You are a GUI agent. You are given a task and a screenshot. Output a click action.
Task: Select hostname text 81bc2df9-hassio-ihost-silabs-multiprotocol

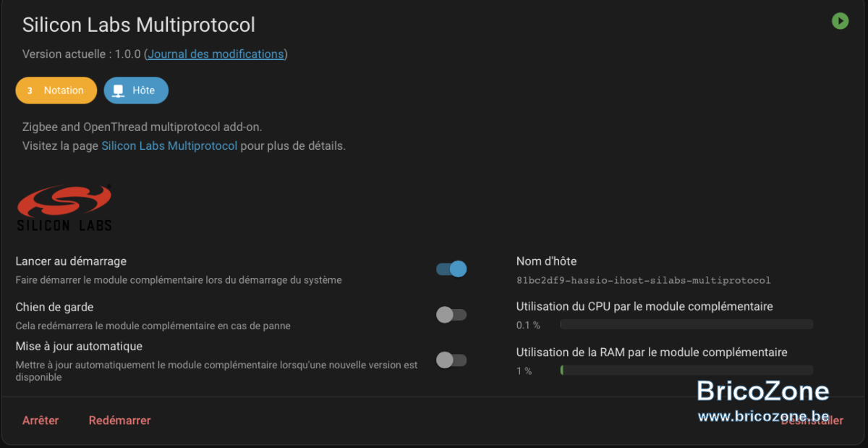[644, 280]
